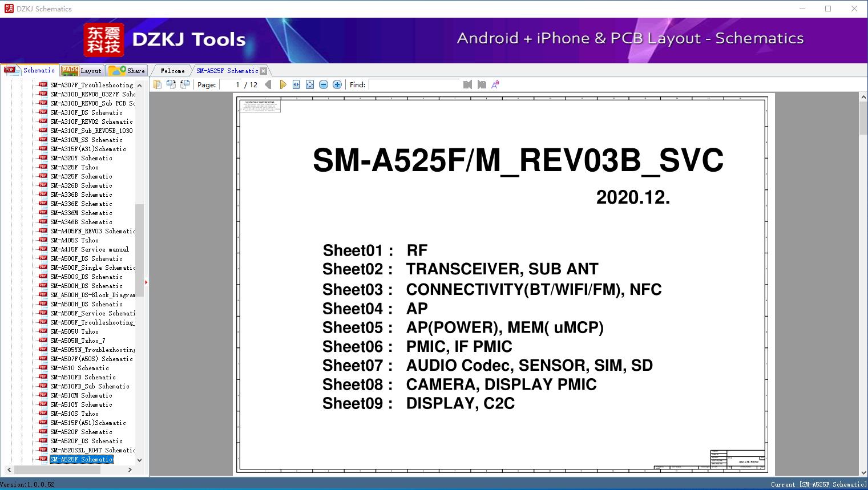Click the find previous icon
Viewport: 868px width, 490px height.
click(468, 84)
